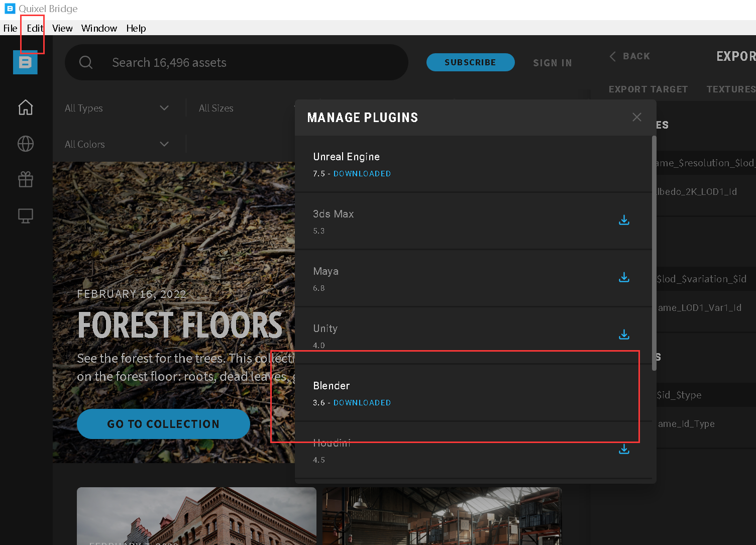Image resolution: width=756 pixels, height=545 pixels.
Task: Open the monitor icon in the sidebar
Action: pos(26,216)
